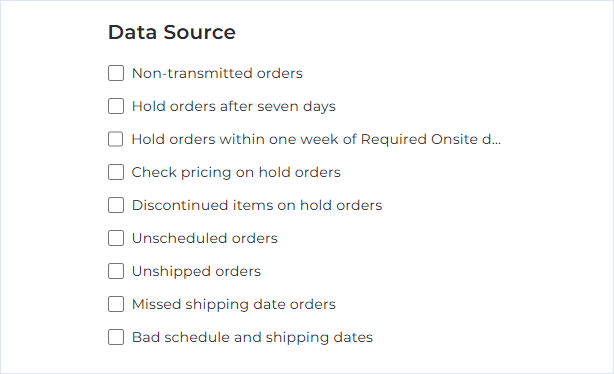This screenshot has width=614, height=374.
Task: Tick the Unshipped orders checkbox
Action: coord(116,271)
